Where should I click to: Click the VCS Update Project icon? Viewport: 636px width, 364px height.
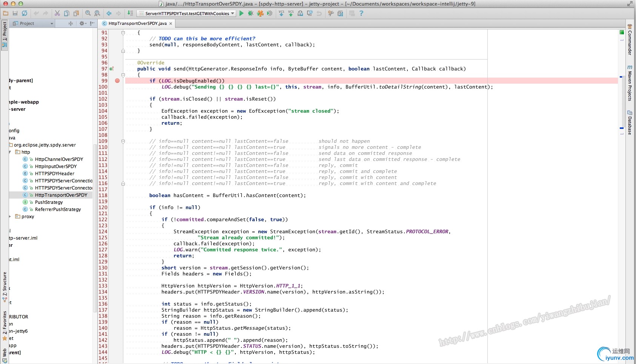[x=281, y=13]
